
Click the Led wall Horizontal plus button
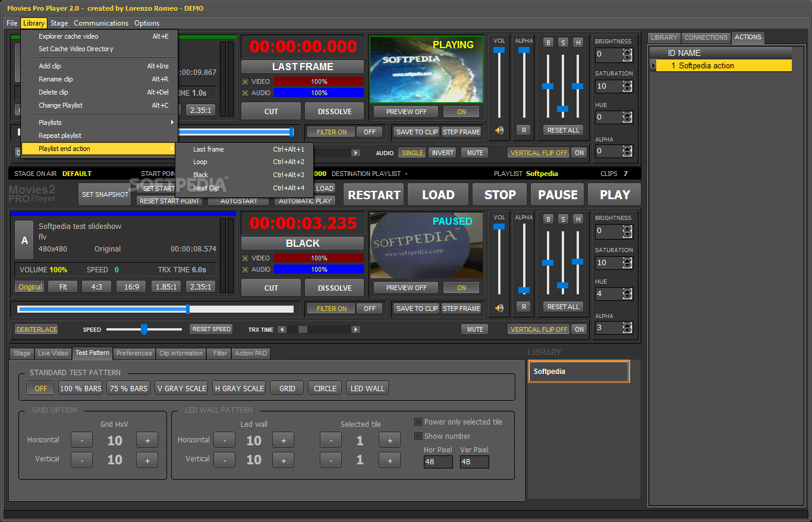click(x=284, y=440)
